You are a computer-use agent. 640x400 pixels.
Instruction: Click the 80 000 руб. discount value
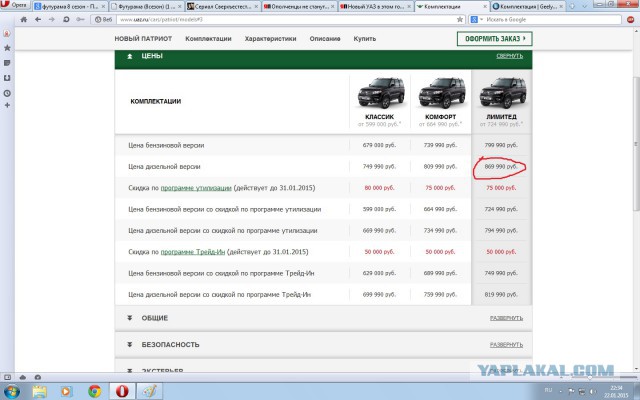pos(379,188)
